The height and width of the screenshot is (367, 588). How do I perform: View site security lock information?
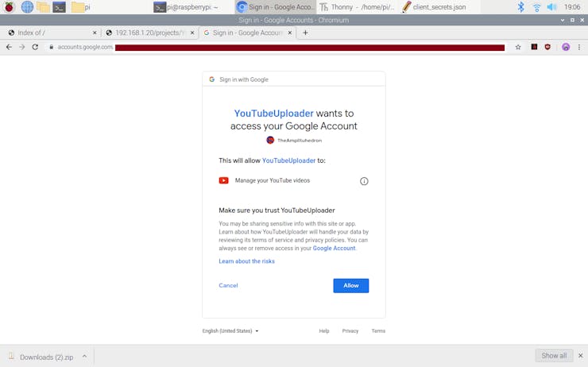[x=52, y=47]
